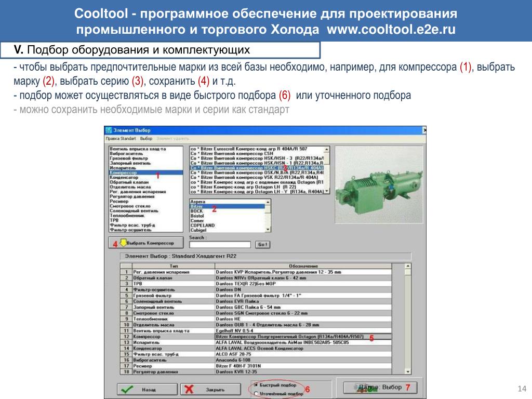Open the Выбор menu
This screenshot has width=532, height=399.
coord(146,138)
